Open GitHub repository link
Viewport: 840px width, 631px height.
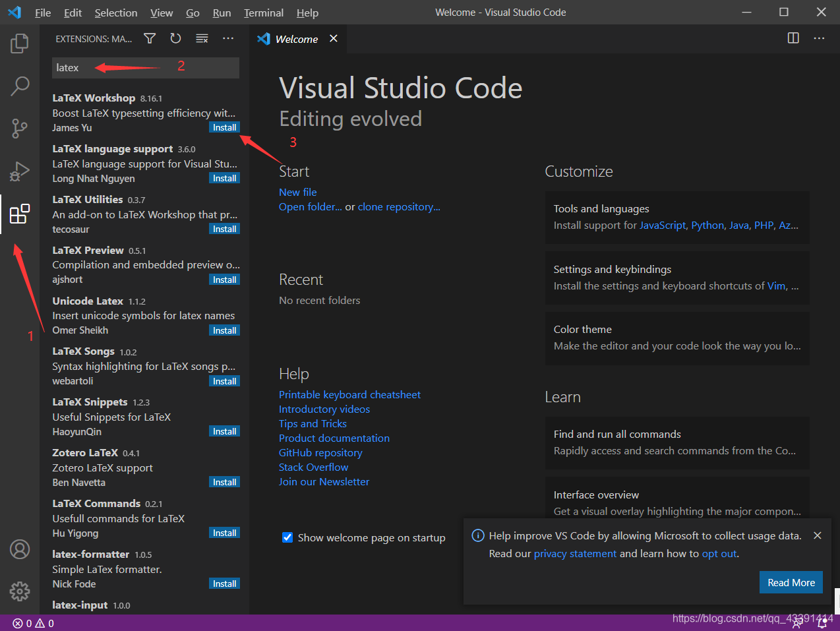click(320, 452)
